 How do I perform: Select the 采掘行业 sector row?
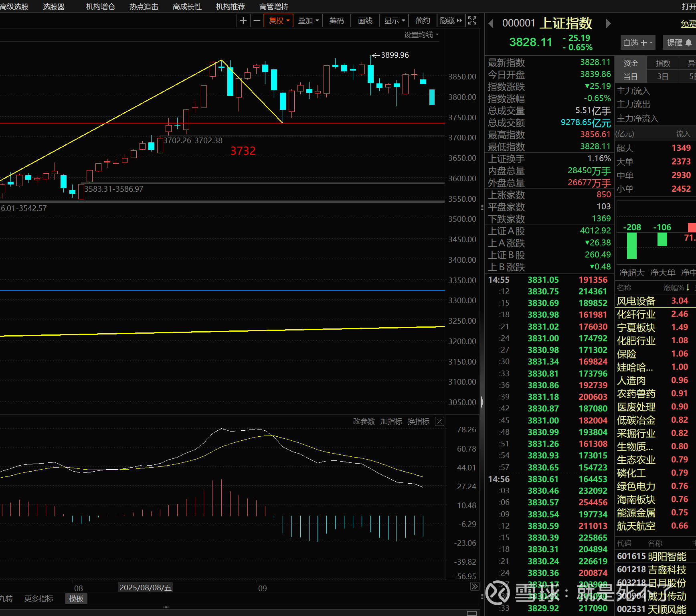click(655, 433)
